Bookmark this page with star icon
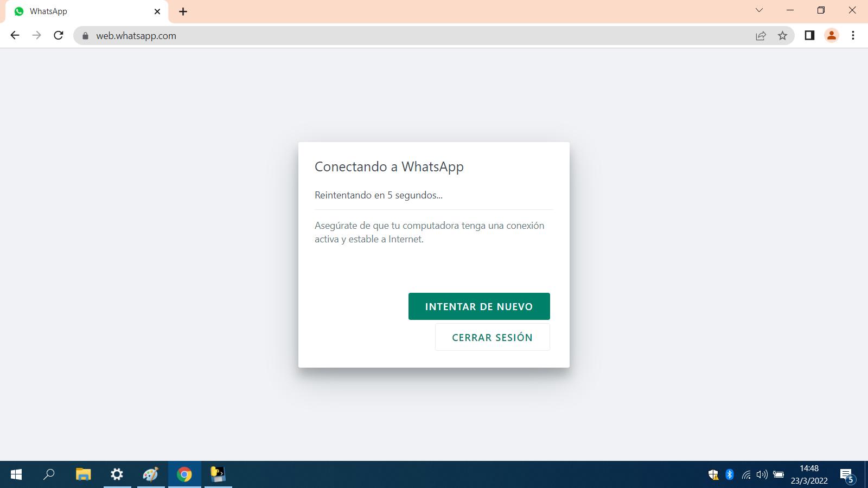 (x=782, y=36)
